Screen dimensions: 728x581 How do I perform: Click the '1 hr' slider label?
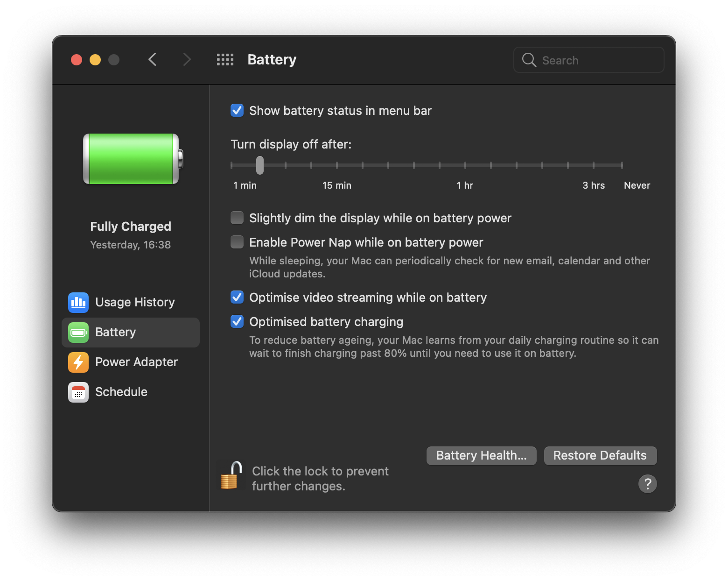[465, 185]
